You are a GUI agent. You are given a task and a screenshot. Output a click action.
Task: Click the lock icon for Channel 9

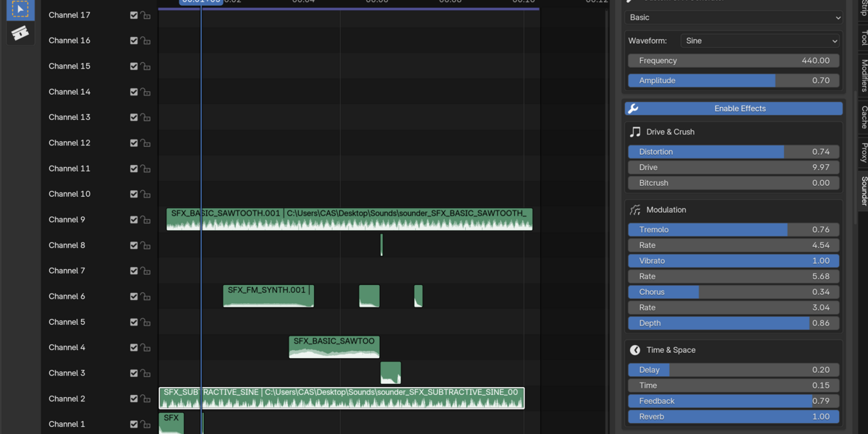pos(145,220)
